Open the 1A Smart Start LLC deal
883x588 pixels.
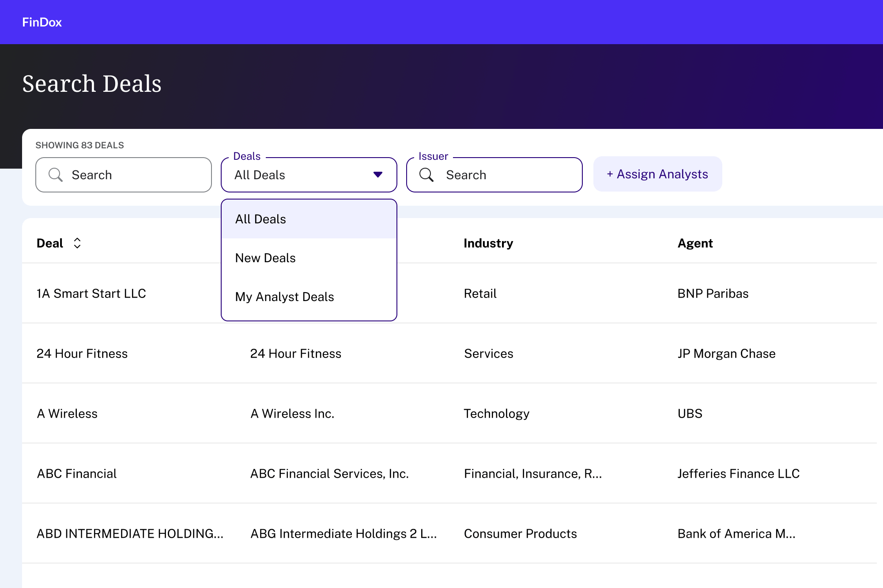pos(91,294)
